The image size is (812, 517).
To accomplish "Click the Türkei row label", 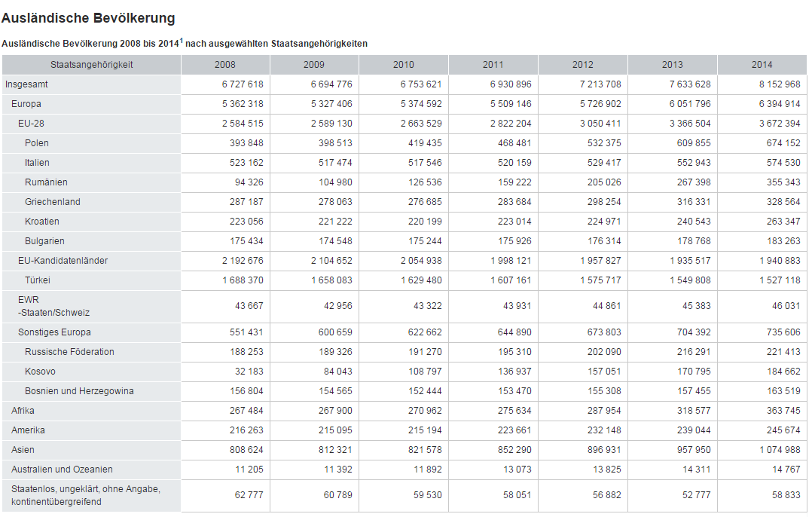I will (37, 280).
